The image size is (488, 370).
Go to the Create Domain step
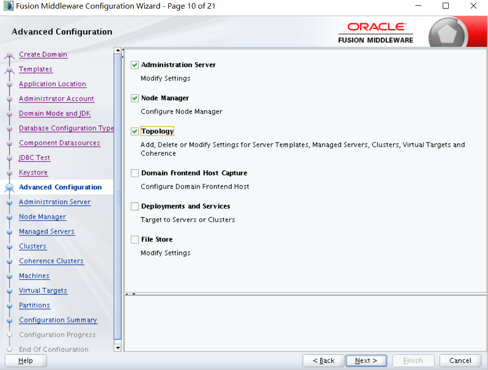coord(43,54)
